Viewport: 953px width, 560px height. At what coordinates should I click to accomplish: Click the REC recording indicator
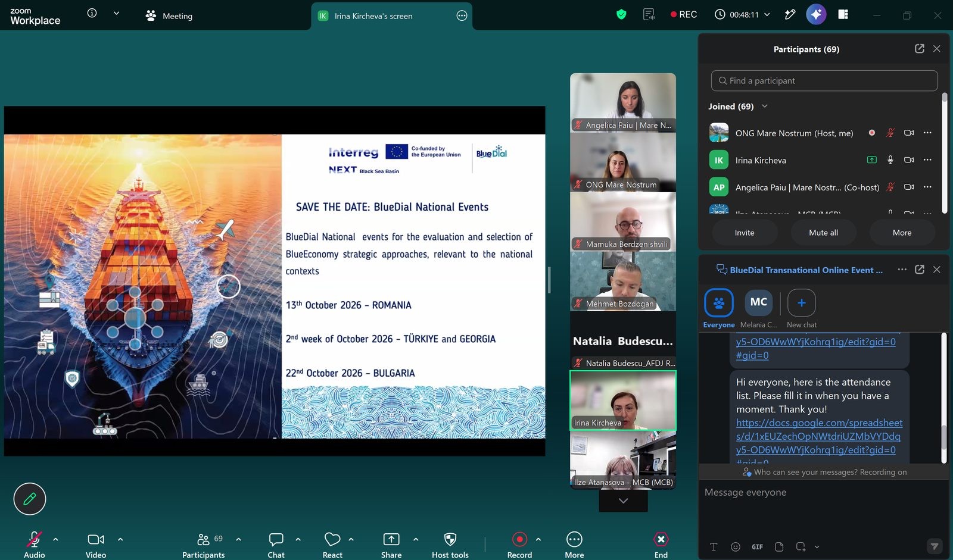coord(683,14)
